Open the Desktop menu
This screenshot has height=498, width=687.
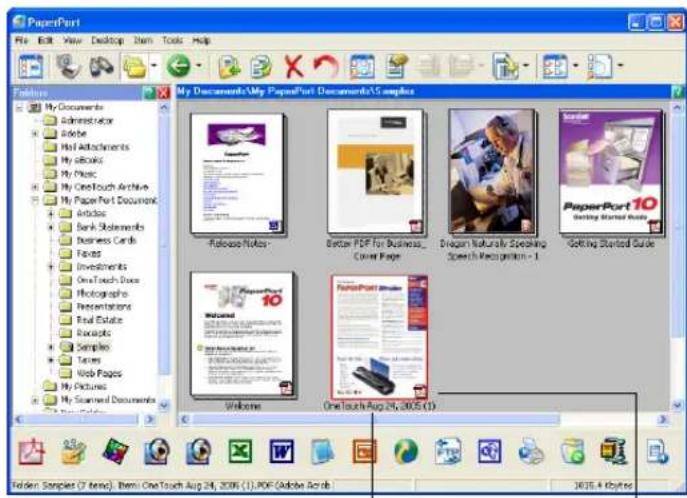(107, 40)
